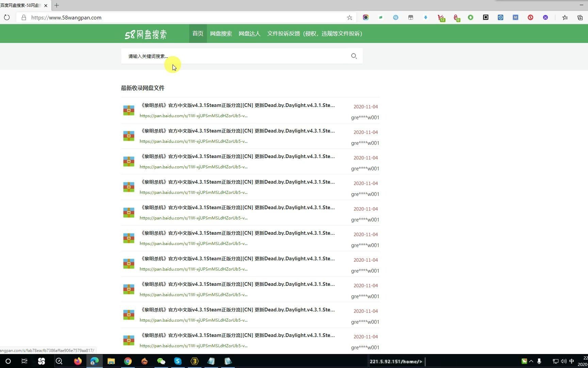Screen dimensions: 588x368
Task: Close the current browser tab
Action: 46,5
